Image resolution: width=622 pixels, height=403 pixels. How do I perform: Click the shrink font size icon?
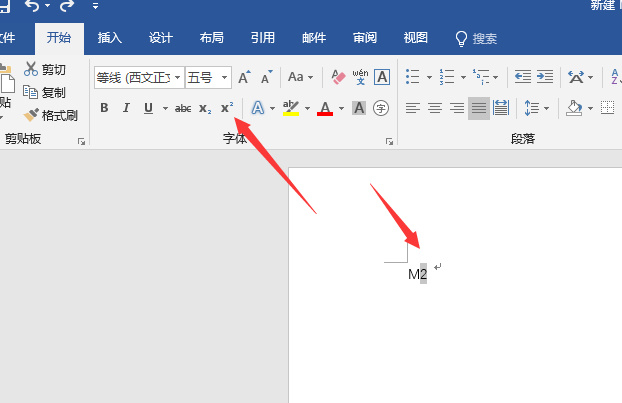[x=267, y=77]
